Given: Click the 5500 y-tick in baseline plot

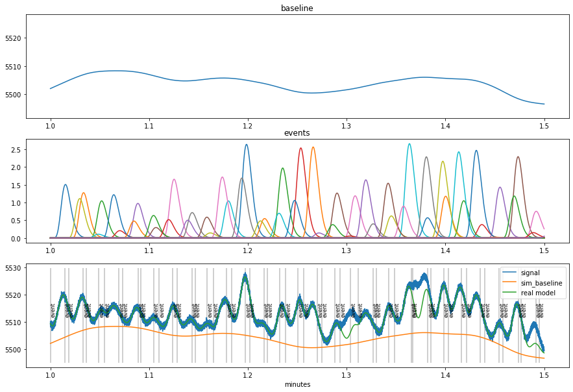Looking at the screenshot, I should tap(13, 95).
